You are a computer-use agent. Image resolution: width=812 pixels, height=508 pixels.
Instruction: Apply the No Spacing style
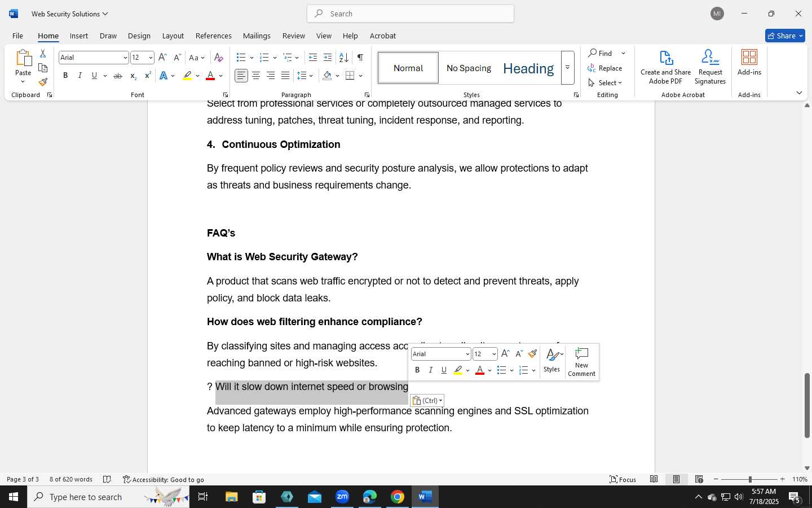point(469,68)
